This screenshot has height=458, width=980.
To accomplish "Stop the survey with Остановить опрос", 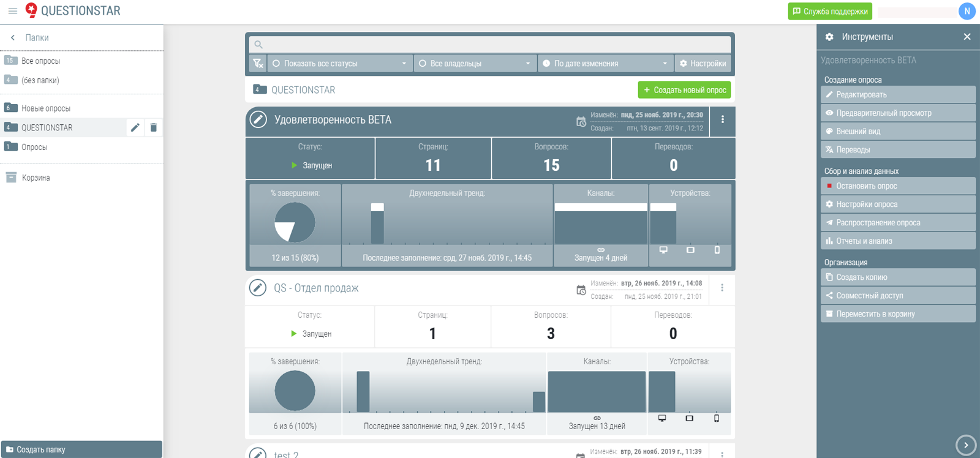I will pyautogui.click(x=898, y=186).
